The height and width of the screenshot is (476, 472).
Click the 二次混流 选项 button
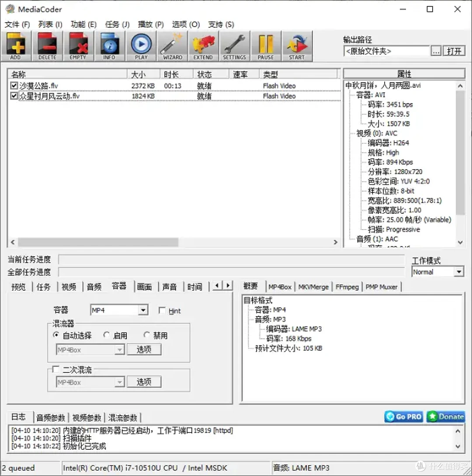pyautogui.click(x=144, y=382)
